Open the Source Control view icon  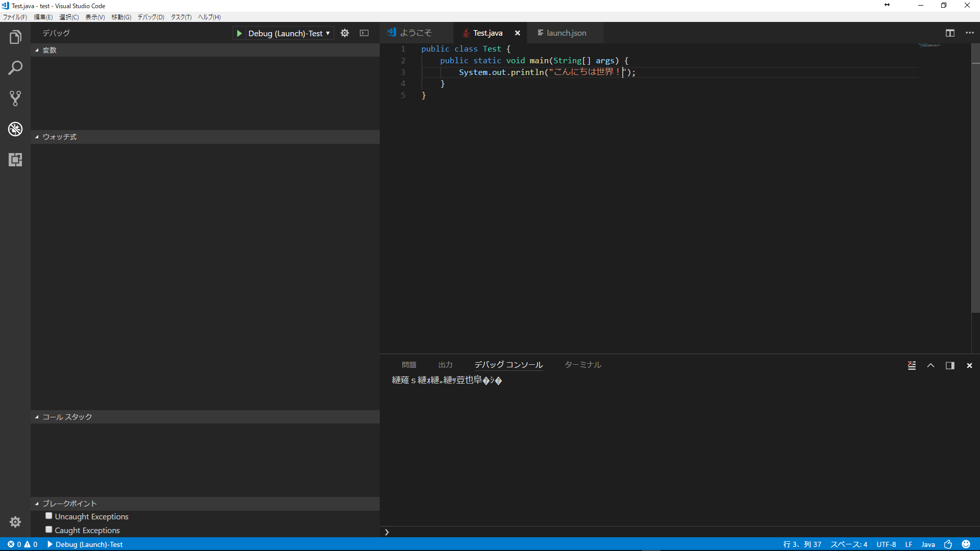15,98
